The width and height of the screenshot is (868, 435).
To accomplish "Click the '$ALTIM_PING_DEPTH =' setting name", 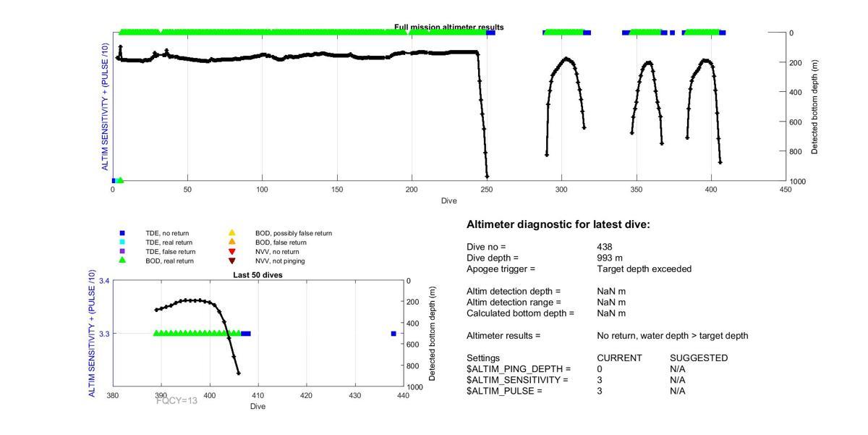I will [x=519, y=369].
